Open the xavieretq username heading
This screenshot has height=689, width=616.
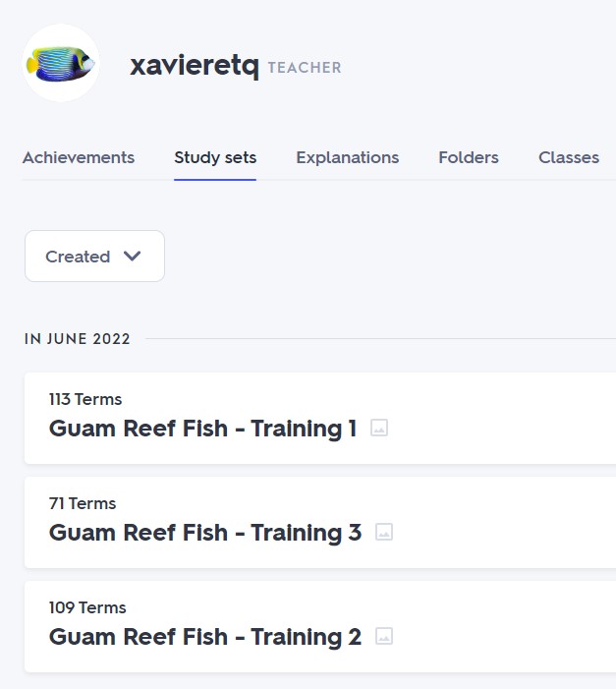click(195, 66)
